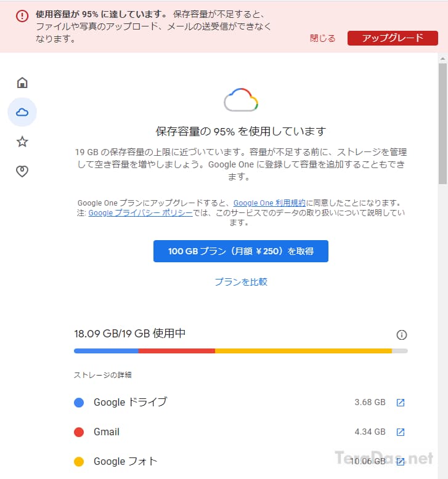Select the Google フォト storage row label

click(x=126, y=461)
